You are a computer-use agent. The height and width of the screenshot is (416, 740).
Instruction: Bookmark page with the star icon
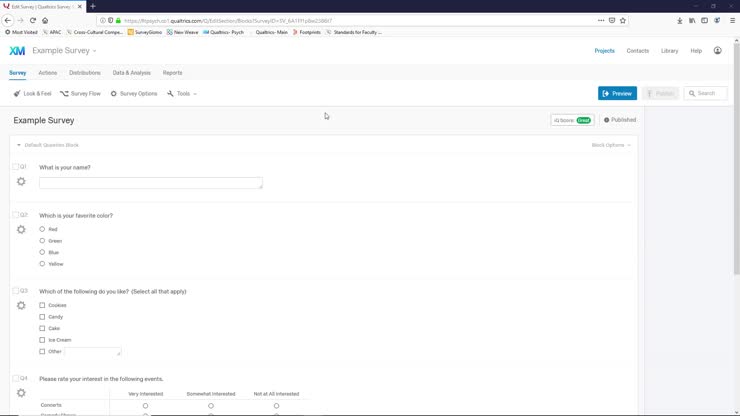(x=623, y=20)
